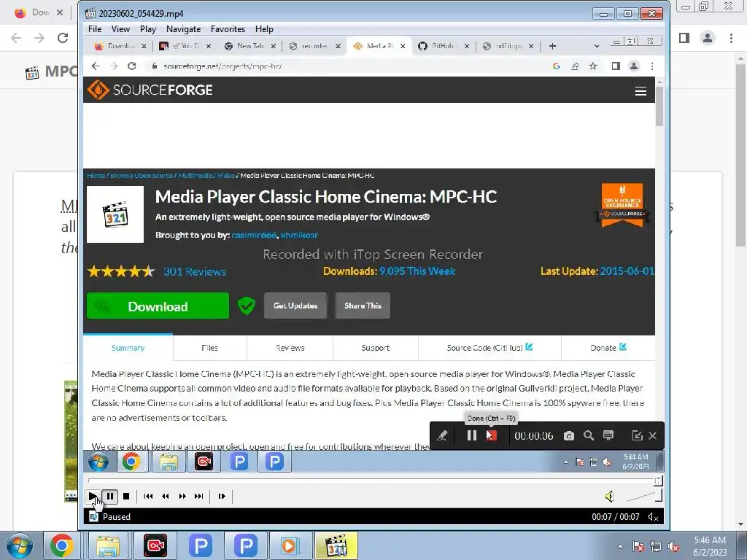Click recorder Pause button in overlay toolbar
The width and height of the screenshot is (747, 560).
(472, 436)
